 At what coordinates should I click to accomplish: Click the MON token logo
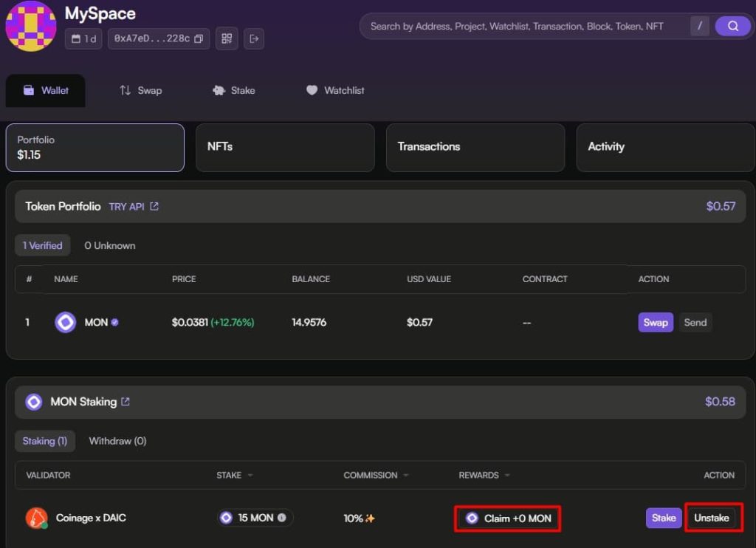pyautogui.click(x=65, y=322)
